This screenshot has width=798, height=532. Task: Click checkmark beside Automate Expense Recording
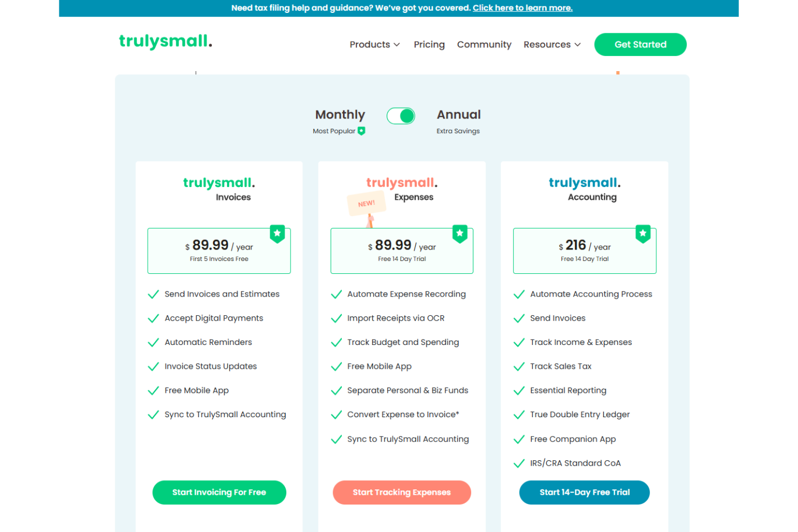[336, 294]
